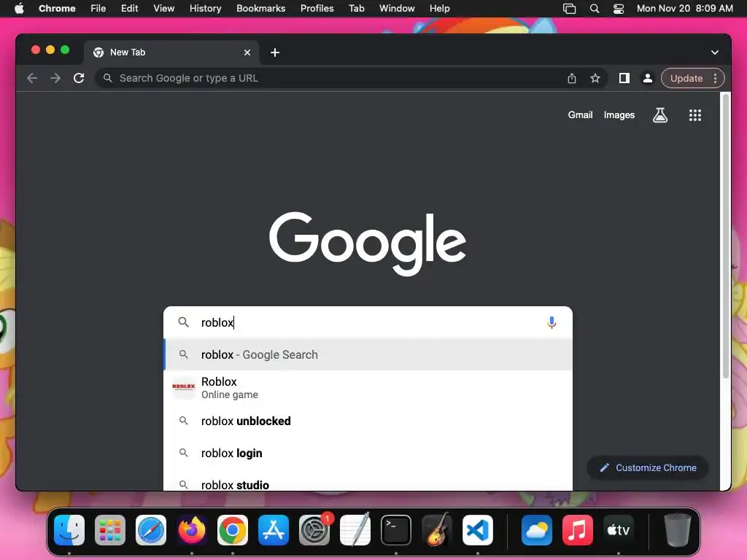Launch GarageBand from the Dock
This screenshot has width=747, height=560.
(x=437, y=529)
